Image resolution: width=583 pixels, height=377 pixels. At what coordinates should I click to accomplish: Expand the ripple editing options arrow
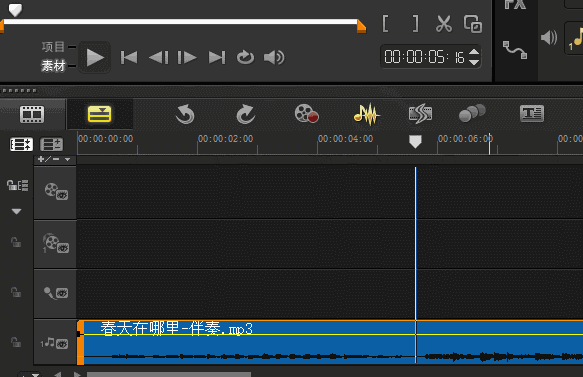coord(16,211)
